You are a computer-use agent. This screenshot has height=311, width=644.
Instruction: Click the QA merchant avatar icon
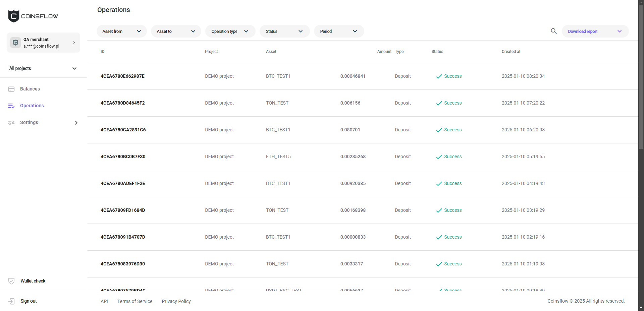tap(15, 43)
